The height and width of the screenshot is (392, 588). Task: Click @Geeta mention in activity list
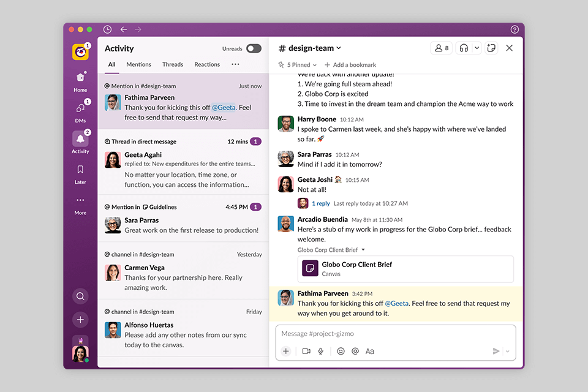(224, 107)
